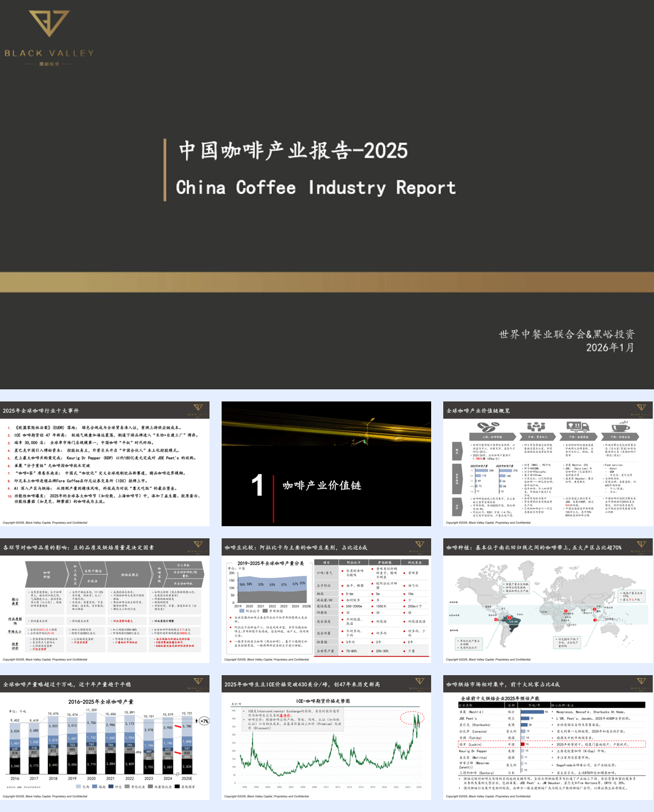654x812 pixels.
Task: Click the 阿拉比卡 column header in bean table
Action: (x=354, y=563)
